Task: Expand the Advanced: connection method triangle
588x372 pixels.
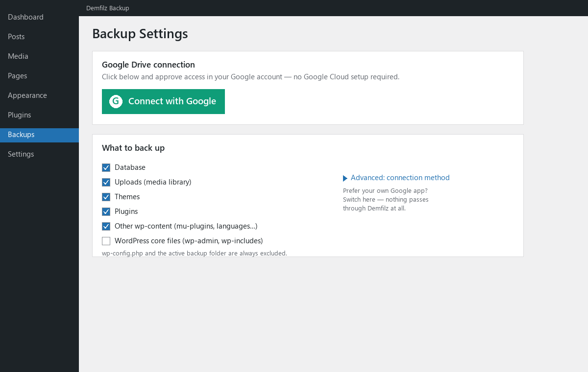Action: (x=345, y=178)
